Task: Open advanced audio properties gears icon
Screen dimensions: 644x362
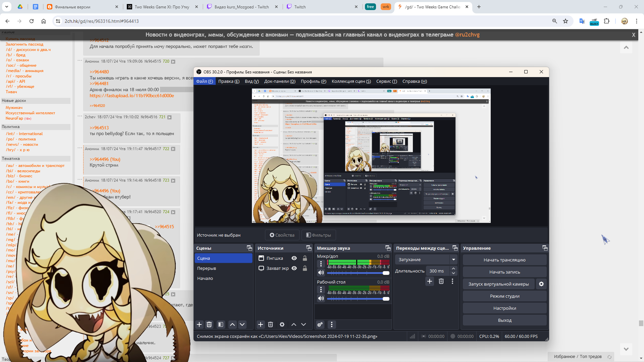Action: coord(320,324)
